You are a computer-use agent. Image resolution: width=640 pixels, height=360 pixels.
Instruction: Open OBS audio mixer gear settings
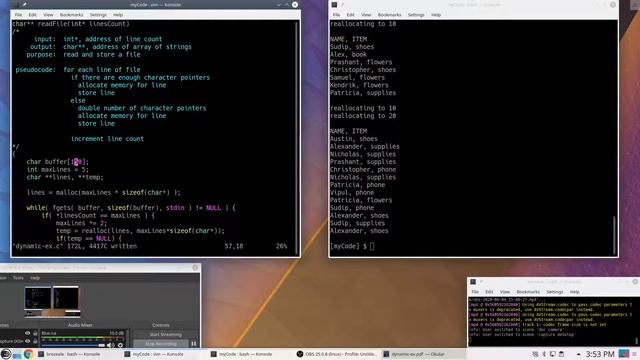(120, 345)
